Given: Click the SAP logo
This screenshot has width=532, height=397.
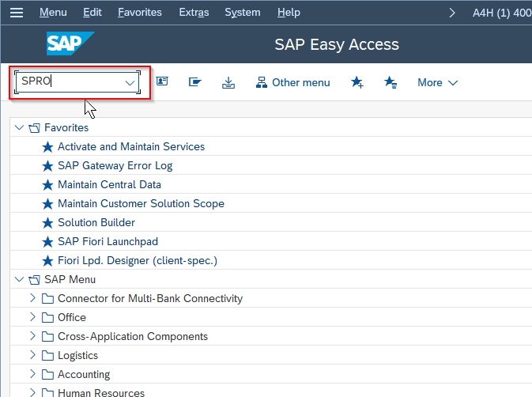Looking at the screenshot, I should pos(70,43).
